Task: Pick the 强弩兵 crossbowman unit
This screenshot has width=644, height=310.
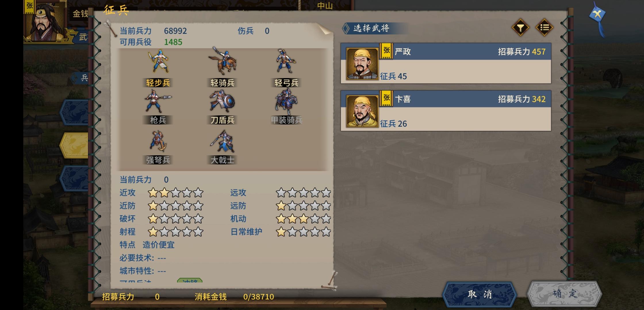Action: [x=158, y=147]
